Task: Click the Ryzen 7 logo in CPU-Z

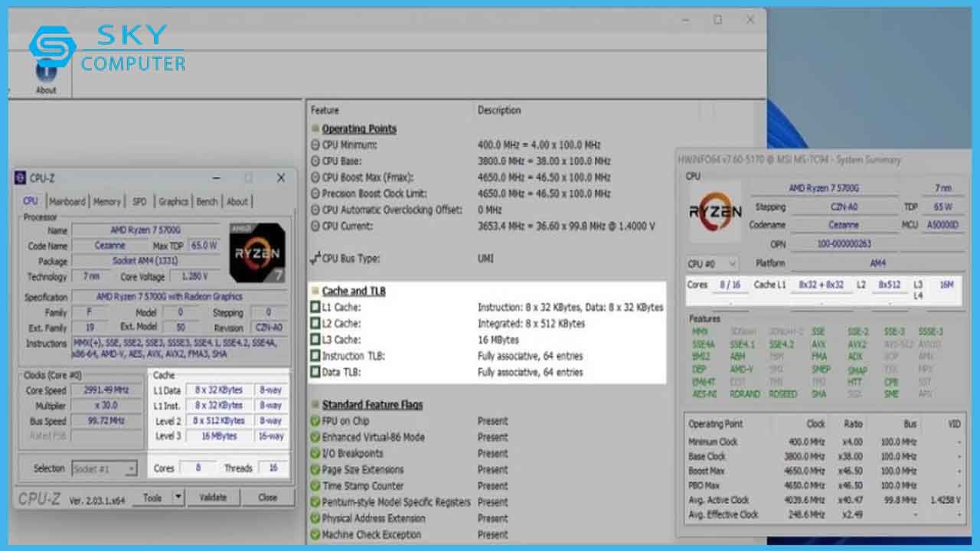Action: [x=256, y=252]
